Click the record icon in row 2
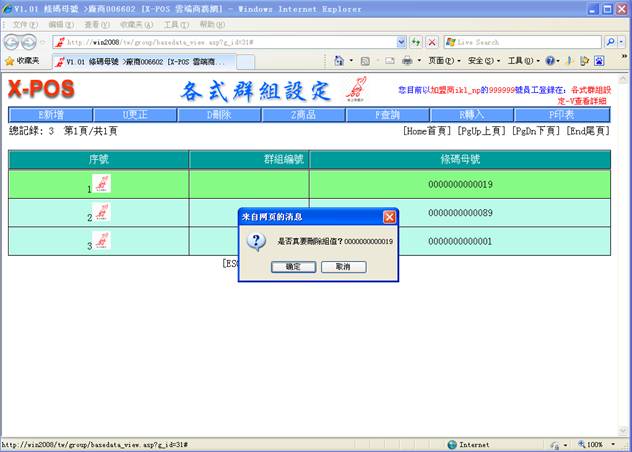 pos(102,213)
